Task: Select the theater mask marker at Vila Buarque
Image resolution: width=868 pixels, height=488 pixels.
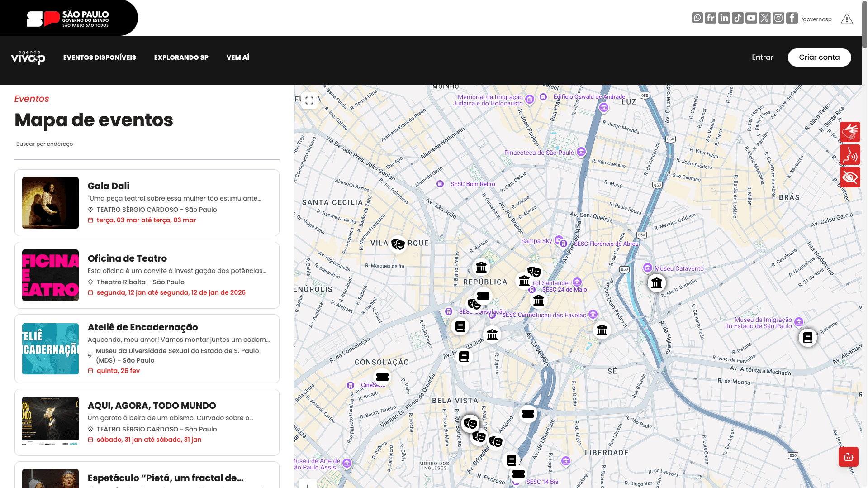Action: point(398,244)
